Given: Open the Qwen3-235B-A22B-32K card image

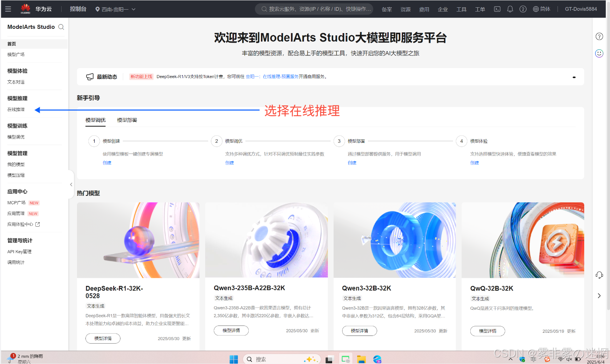Looking at the screenshot, I should pos(266,240).
